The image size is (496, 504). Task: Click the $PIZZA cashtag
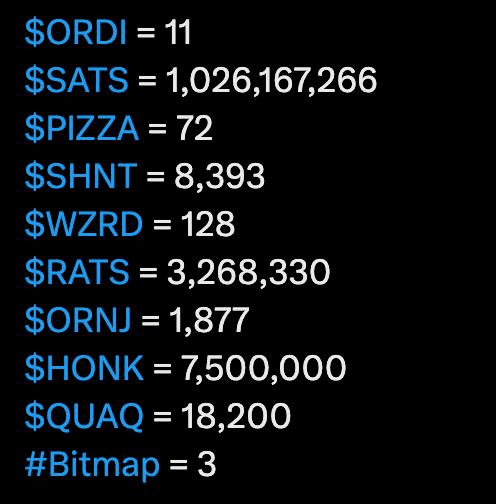(x=82, y=128)
